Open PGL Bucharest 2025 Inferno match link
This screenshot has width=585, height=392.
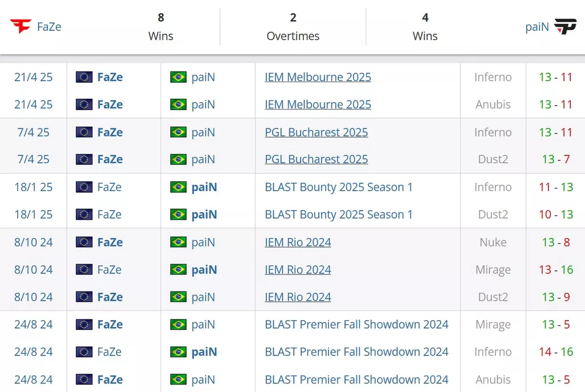pos(316,132)
